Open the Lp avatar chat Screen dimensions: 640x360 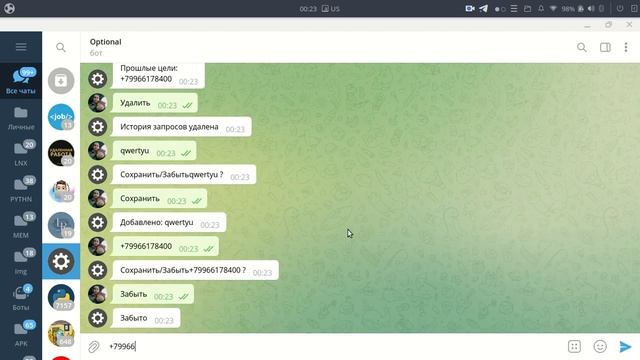(61, 225)
